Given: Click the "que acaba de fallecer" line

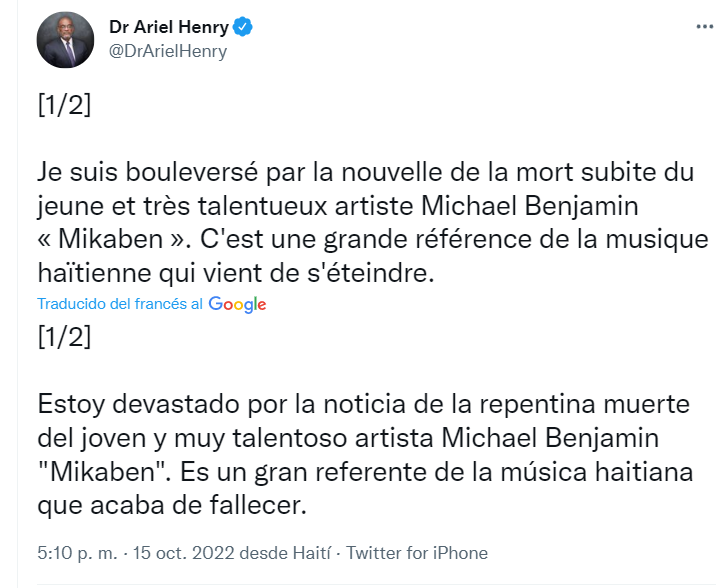Looking at the screenshot, I should (x=170, y=505).
